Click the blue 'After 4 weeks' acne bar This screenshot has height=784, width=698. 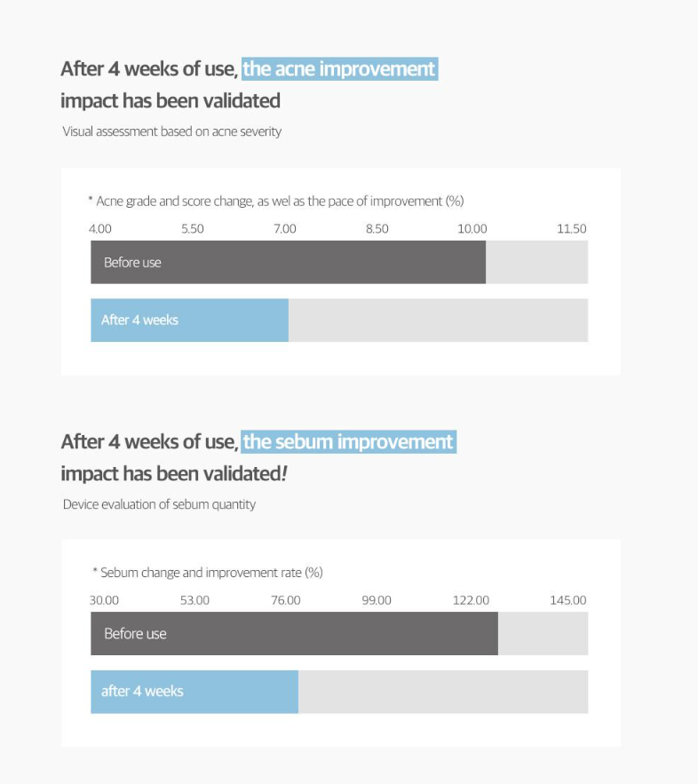pyautogui.click(x=189, y=320)
